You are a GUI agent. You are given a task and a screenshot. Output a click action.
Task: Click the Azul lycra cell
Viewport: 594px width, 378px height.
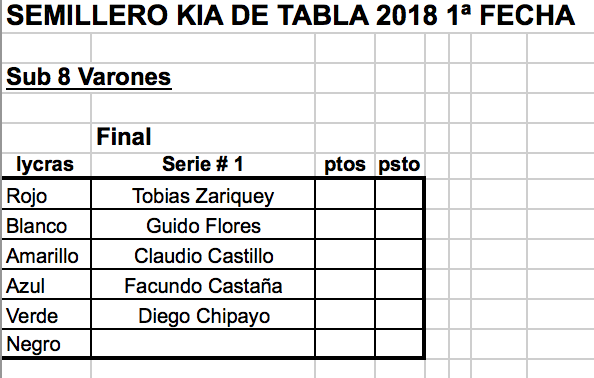click(46, 284)
